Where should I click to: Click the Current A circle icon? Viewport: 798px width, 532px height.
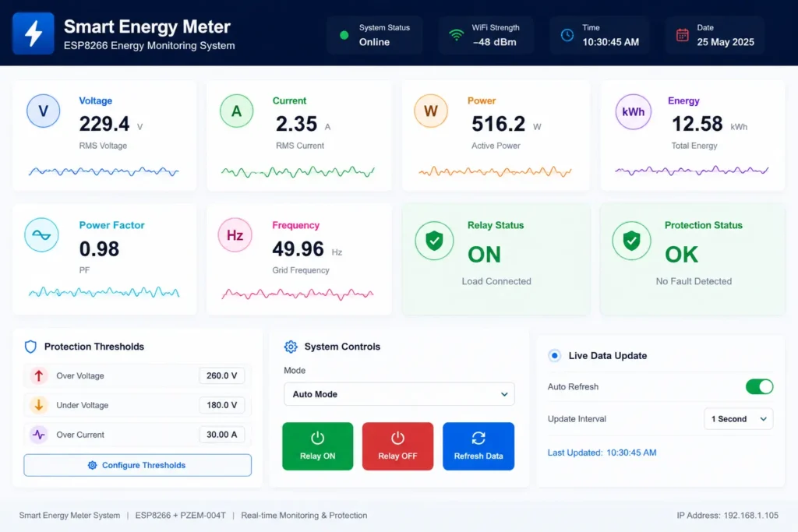237,111
